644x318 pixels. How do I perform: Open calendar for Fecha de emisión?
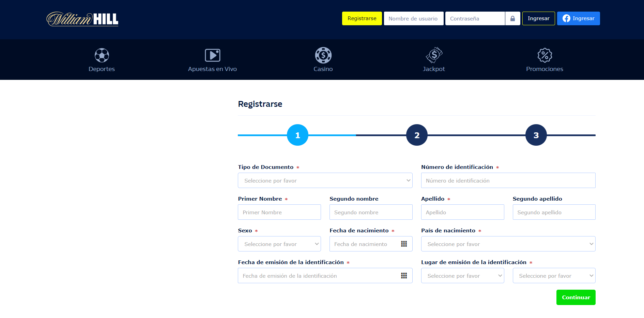coord(404,276)
